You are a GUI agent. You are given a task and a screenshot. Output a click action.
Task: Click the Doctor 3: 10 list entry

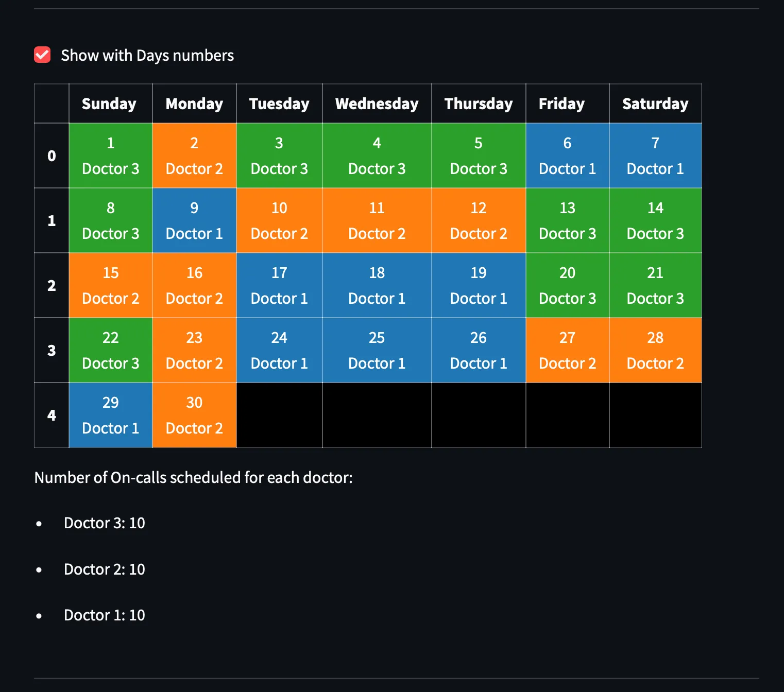pos(104,523)
